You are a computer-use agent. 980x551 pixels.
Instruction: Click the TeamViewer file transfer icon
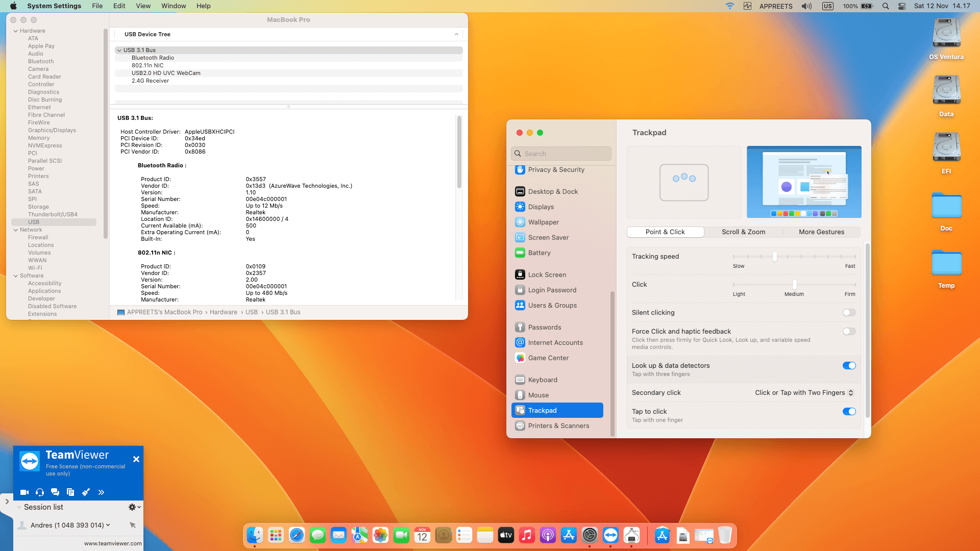click(x=70, y=492)
